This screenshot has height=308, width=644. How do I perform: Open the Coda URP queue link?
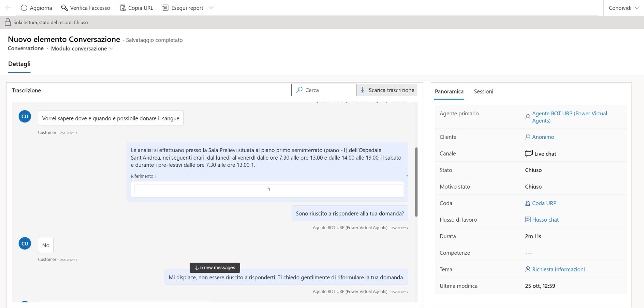click(544, 203)
